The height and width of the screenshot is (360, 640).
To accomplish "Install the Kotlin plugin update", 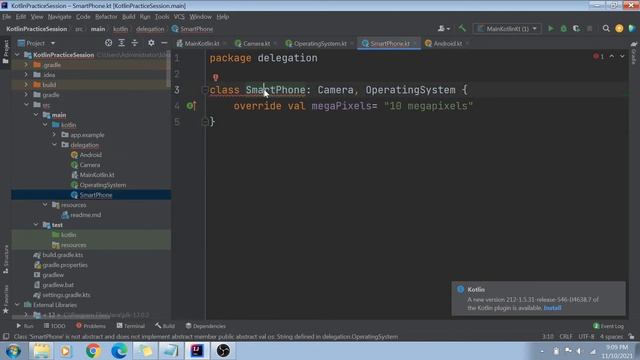I will [x=552, y=308].
